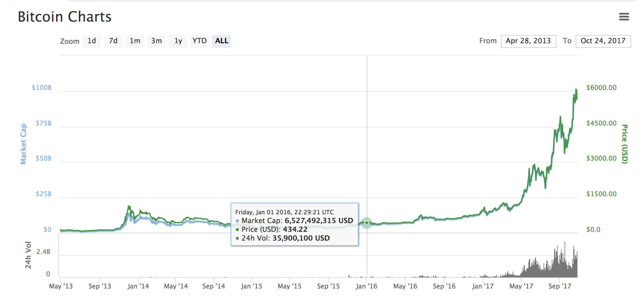Screen dimensions: 644x299
Task: Click the May '13 date axis label
Action: (61, 286)
